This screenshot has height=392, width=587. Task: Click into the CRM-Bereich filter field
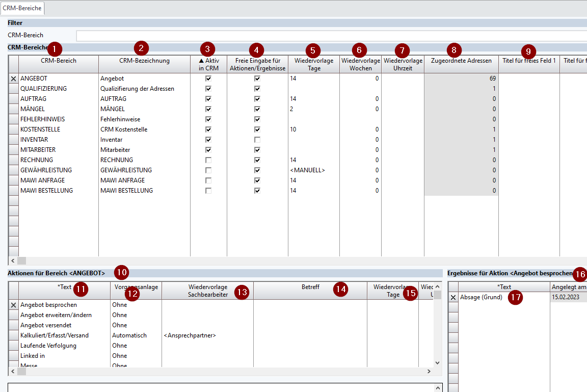pos(331,36)
